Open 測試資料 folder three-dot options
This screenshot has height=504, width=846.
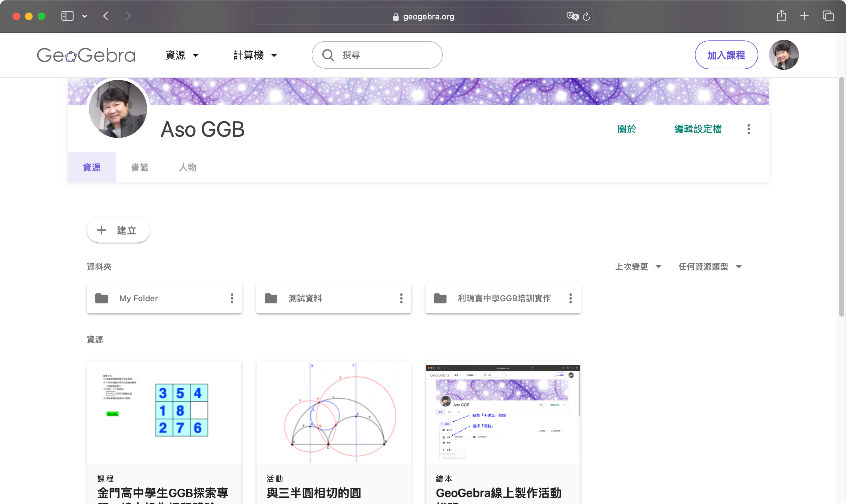click(401, 298)
